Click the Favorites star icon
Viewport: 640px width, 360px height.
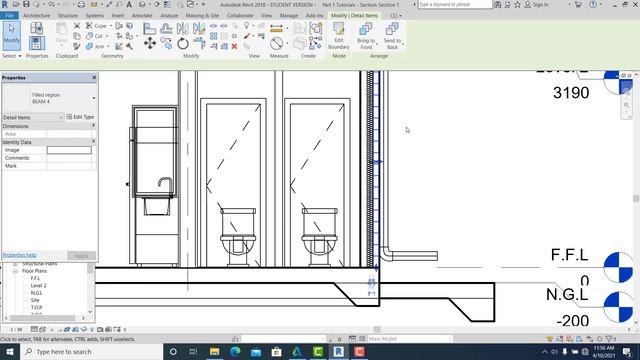[518, 4]
